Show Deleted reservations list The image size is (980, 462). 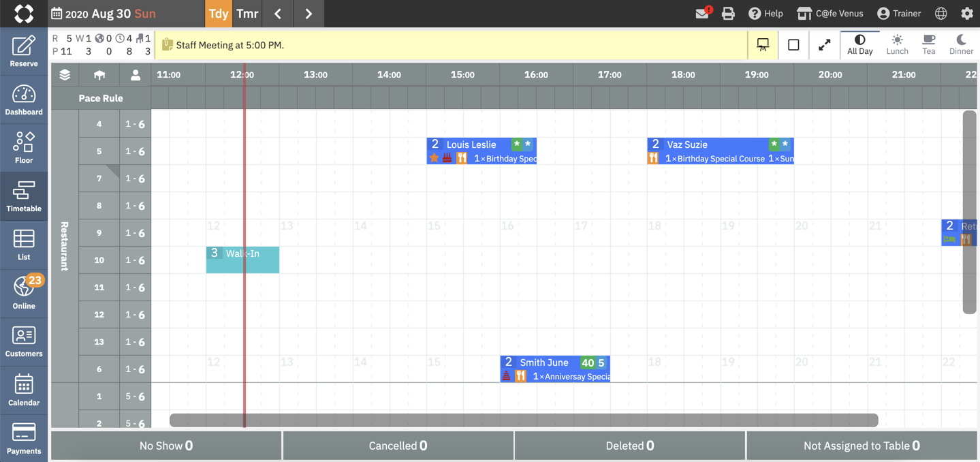tap(630, 446)
